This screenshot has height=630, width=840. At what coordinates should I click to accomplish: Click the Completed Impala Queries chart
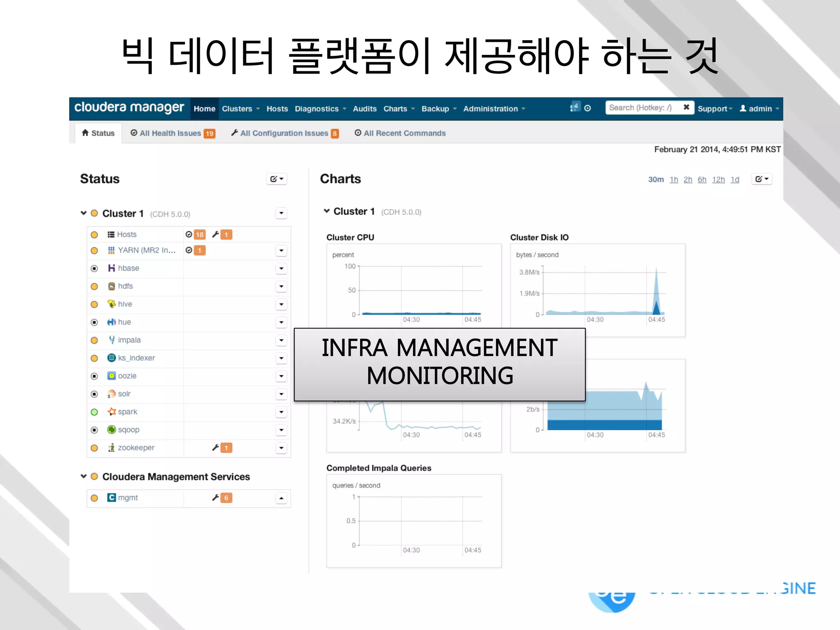pos(414,521)
